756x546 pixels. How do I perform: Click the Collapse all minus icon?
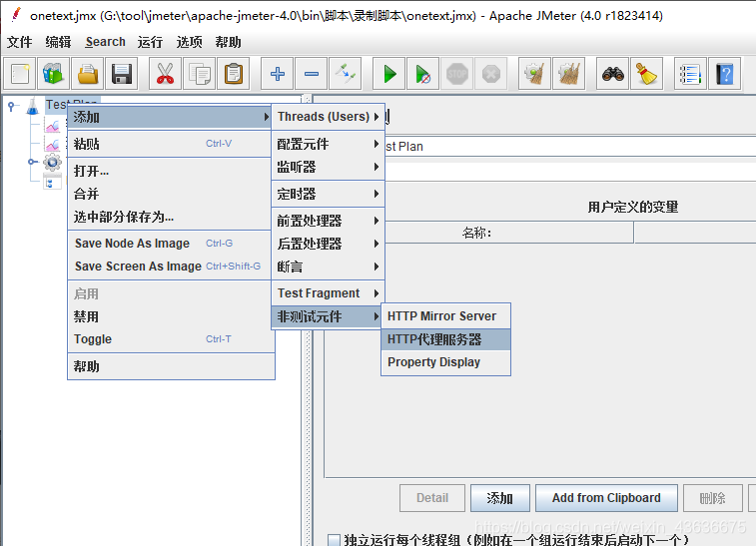[312, 74]
